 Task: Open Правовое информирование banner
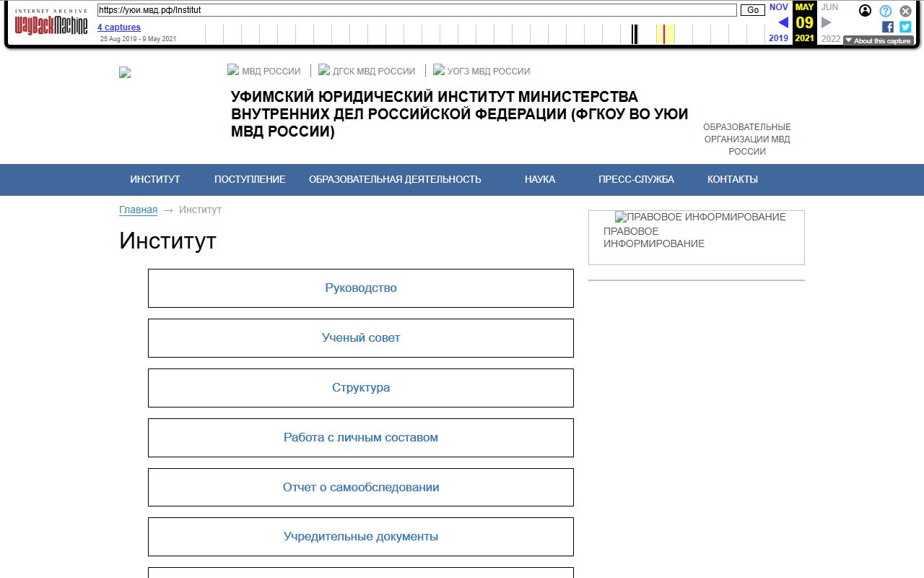[697, 238]
